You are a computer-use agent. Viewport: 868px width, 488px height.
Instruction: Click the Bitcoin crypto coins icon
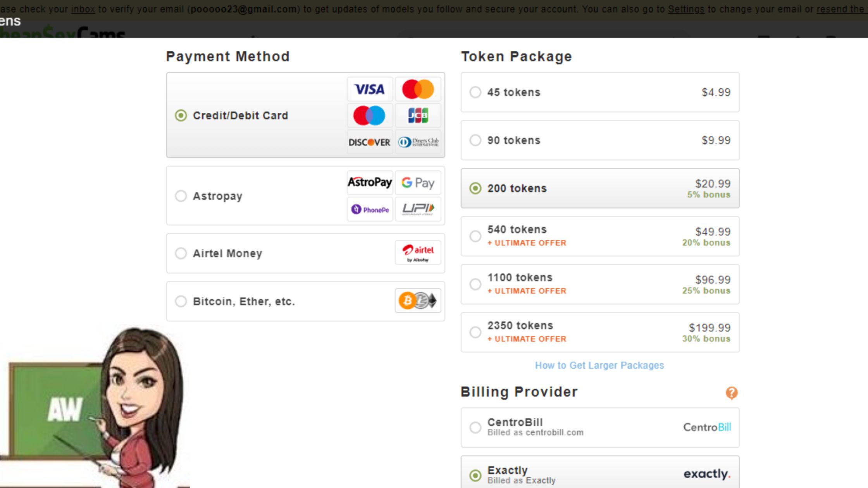click(418, 301)
